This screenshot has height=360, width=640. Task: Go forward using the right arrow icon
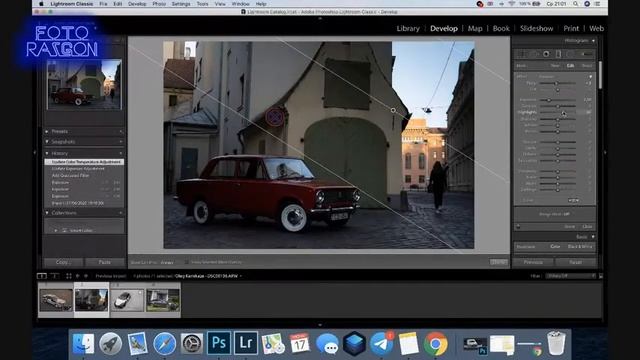click(85, 276)
